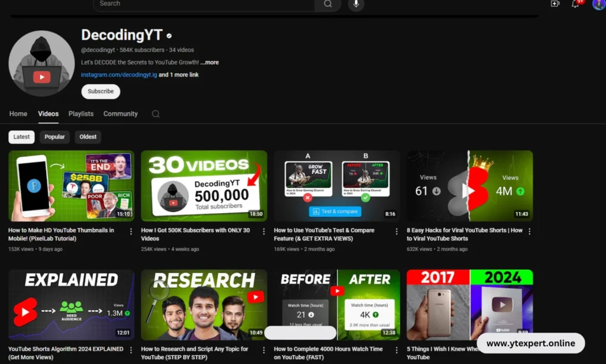Open your account profile avatar
Image resolution: width=606 pixels, height=364 pixels.
(x=599, y=5)
